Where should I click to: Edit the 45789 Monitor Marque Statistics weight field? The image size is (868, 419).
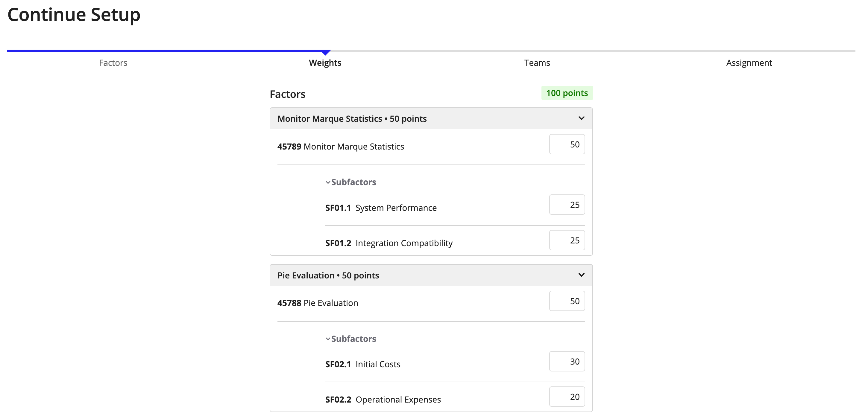point(567,144)
